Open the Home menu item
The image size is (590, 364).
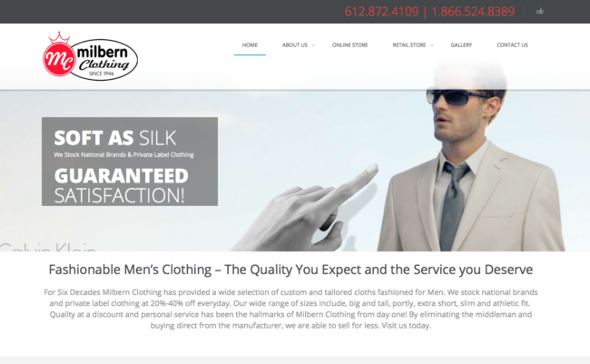point(250,44)
